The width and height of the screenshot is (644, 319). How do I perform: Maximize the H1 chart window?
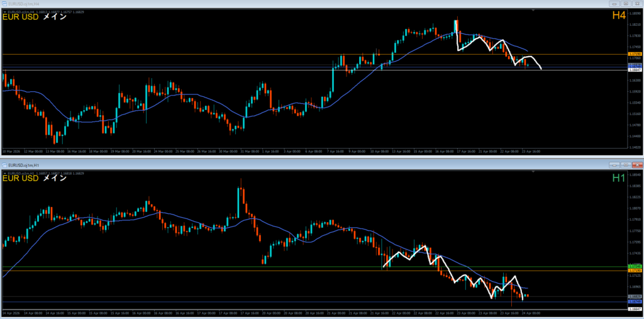[x=625, y=164]
